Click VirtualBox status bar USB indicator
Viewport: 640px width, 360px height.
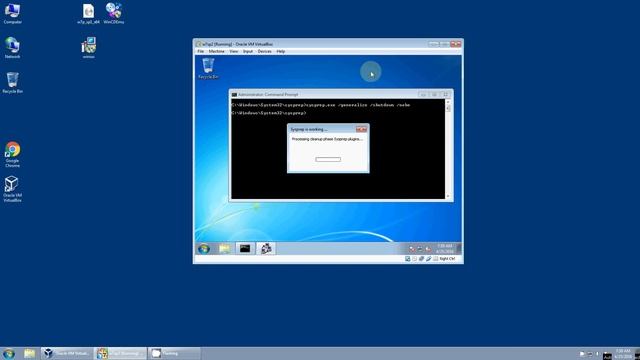pos(428,259)
